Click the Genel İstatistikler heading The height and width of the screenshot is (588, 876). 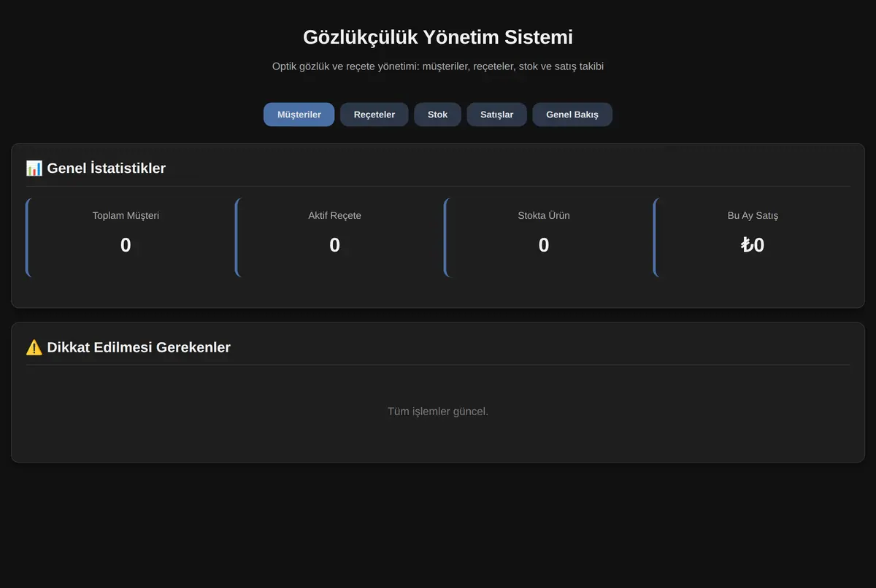[107, 169]
